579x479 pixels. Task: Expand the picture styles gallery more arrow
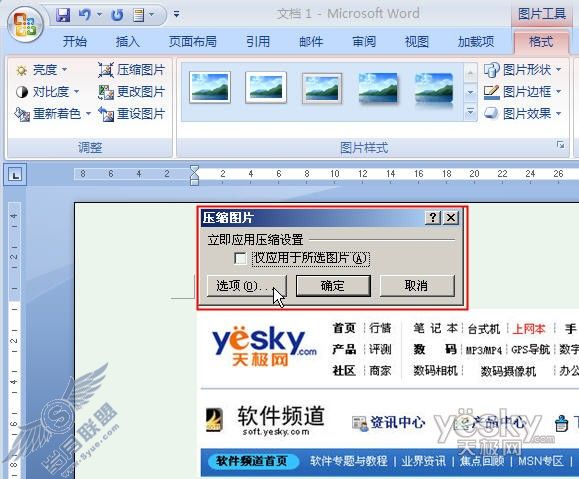tap(470, 112)
